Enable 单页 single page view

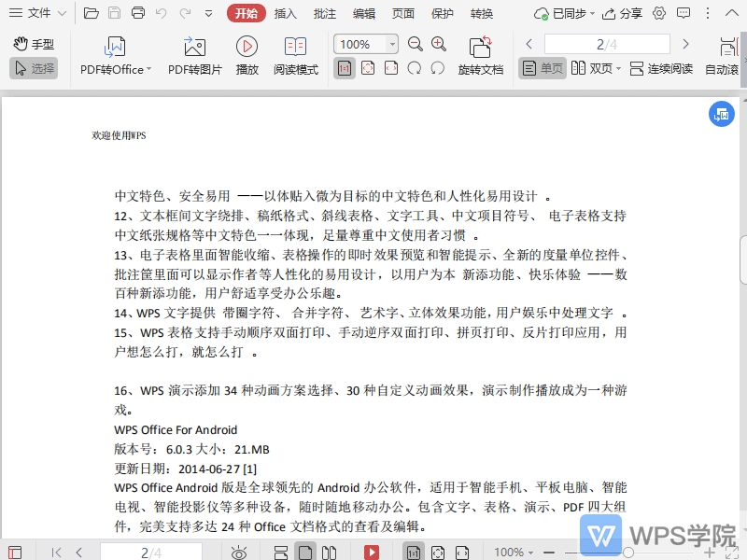click(x=543, y=68)
